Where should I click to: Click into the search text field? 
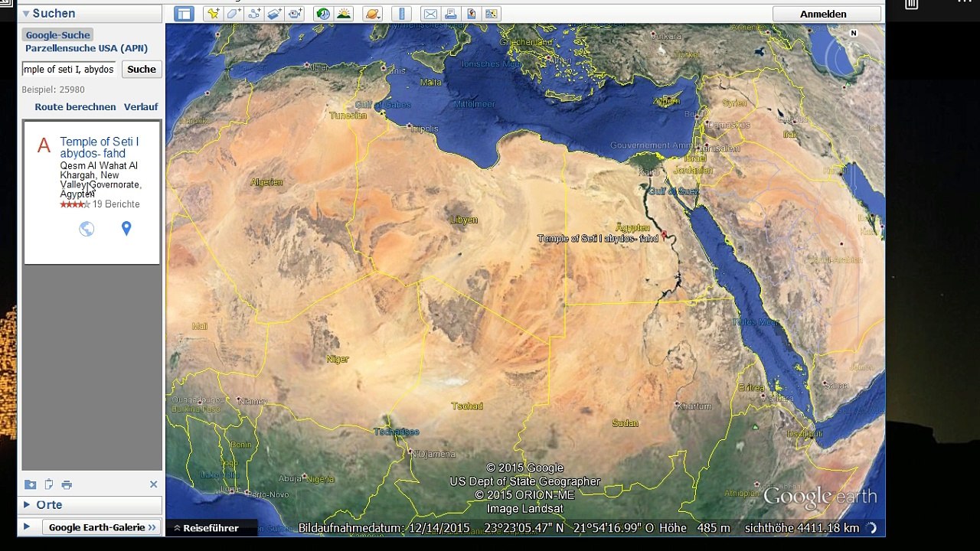tap(69, 70)
